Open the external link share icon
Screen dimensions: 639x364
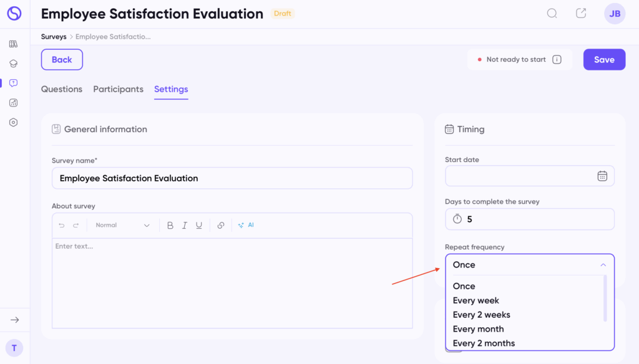click(x=581, y=14)
